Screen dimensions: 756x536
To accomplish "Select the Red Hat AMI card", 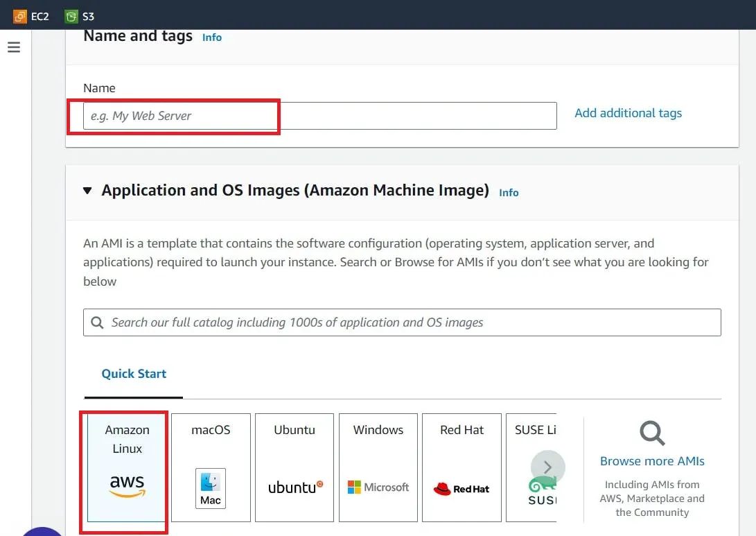I will 461,467.
